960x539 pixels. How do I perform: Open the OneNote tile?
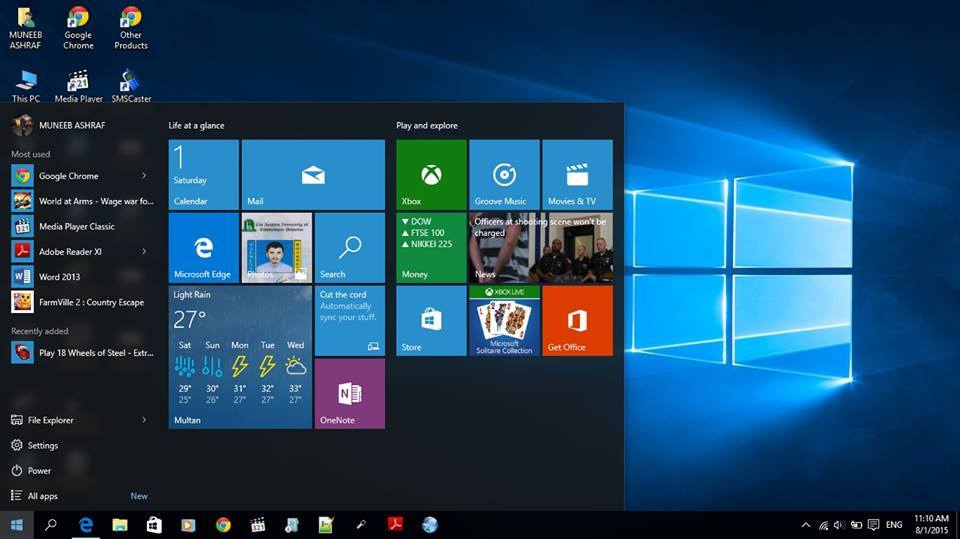point(350,393)
